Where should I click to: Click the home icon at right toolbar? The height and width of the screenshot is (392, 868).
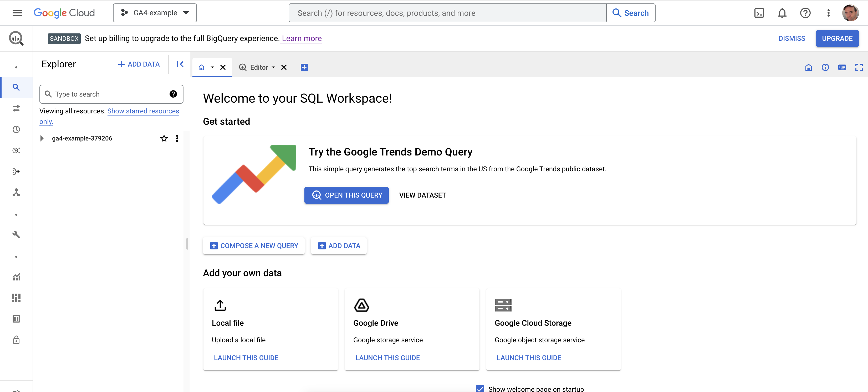tap(808, 67)
